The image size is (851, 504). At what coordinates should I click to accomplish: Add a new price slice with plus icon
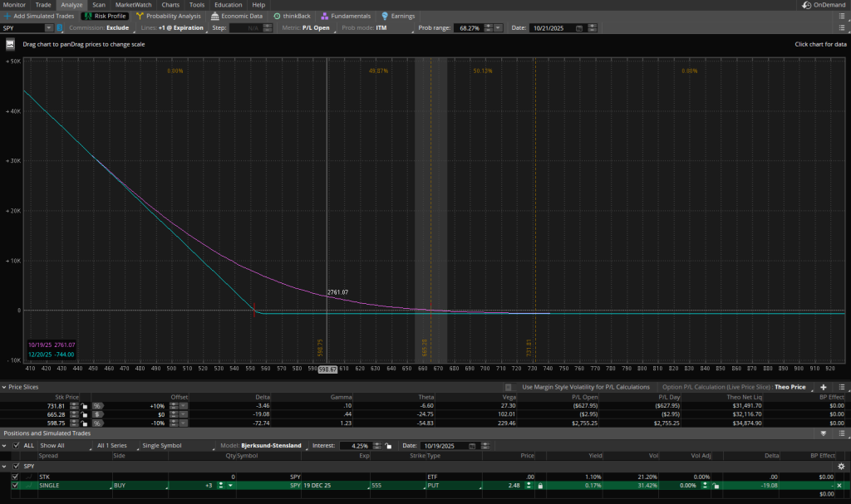[x=823, y=387]
